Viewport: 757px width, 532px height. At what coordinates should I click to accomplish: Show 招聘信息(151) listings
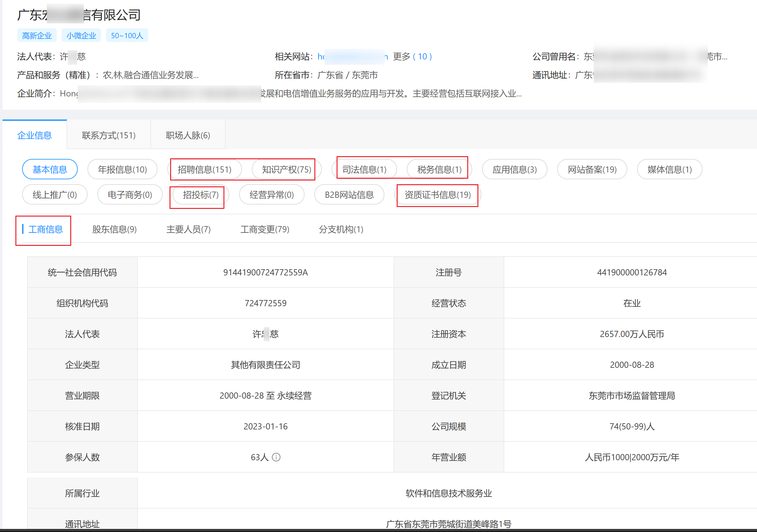tap(204, 169)
